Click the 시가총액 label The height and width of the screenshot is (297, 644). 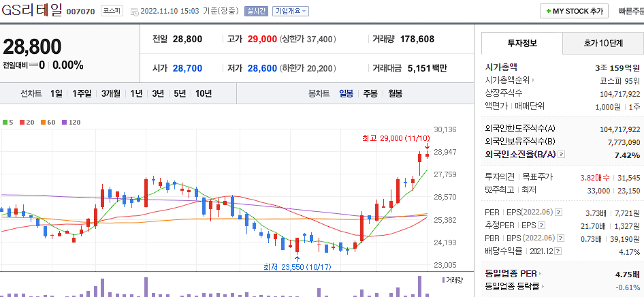501,67
